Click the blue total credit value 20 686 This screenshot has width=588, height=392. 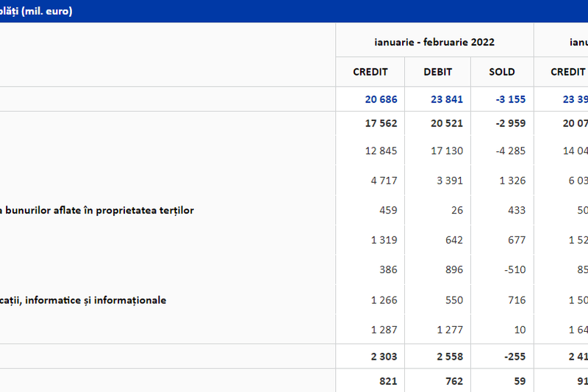(x=381, y=99)
